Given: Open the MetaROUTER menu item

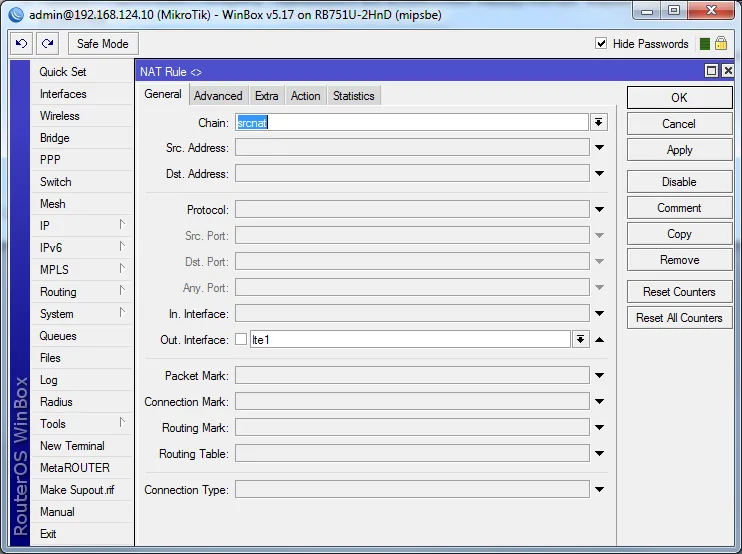Looking at the screenshot, I should point(81,467).
